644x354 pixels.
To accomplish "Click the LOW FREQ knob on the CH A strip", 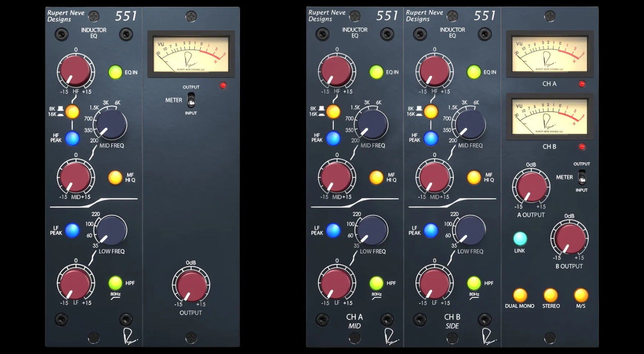I will (372, 230).
